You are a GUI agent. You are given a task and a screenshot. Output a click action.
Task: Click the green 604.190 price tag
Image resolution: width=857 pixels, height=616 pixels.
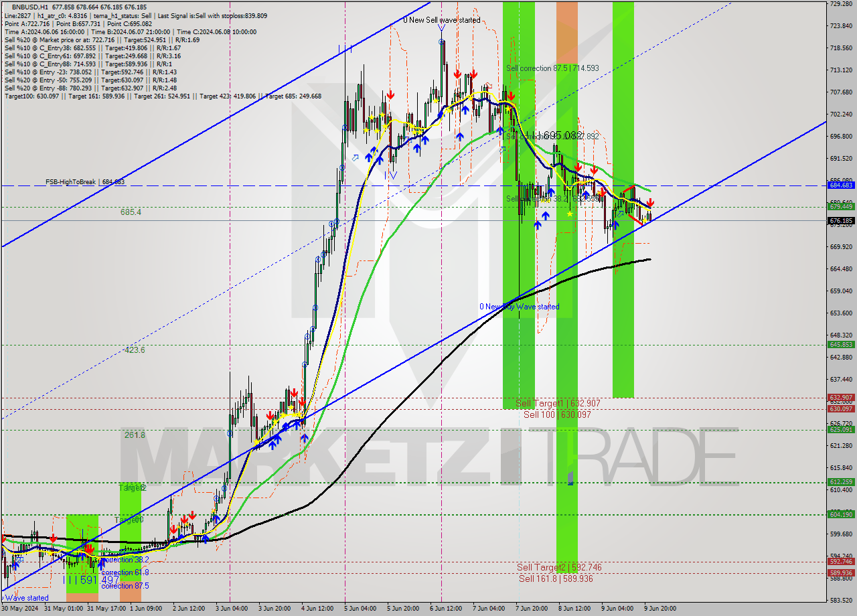coord(841,514)
